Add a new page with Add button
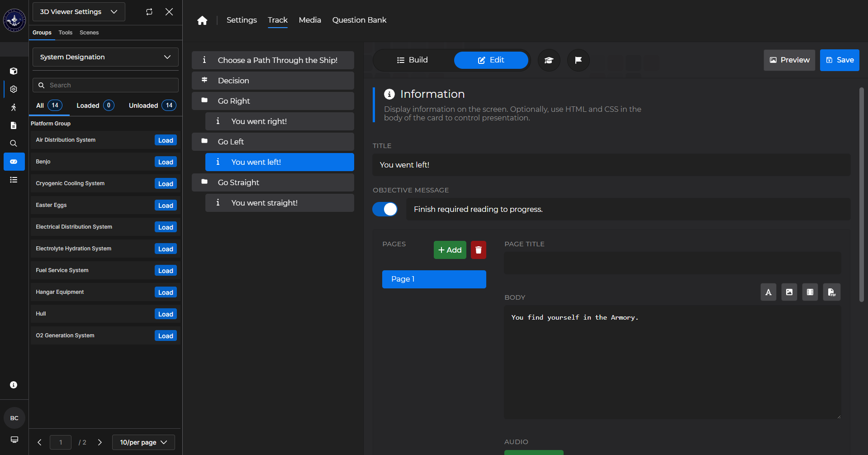 click(x=450, y=250)
